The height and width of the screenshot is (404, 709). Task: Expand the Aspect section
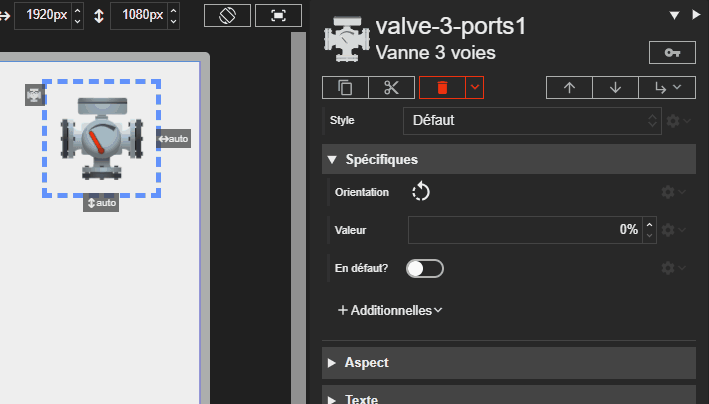tap(509, 363)
